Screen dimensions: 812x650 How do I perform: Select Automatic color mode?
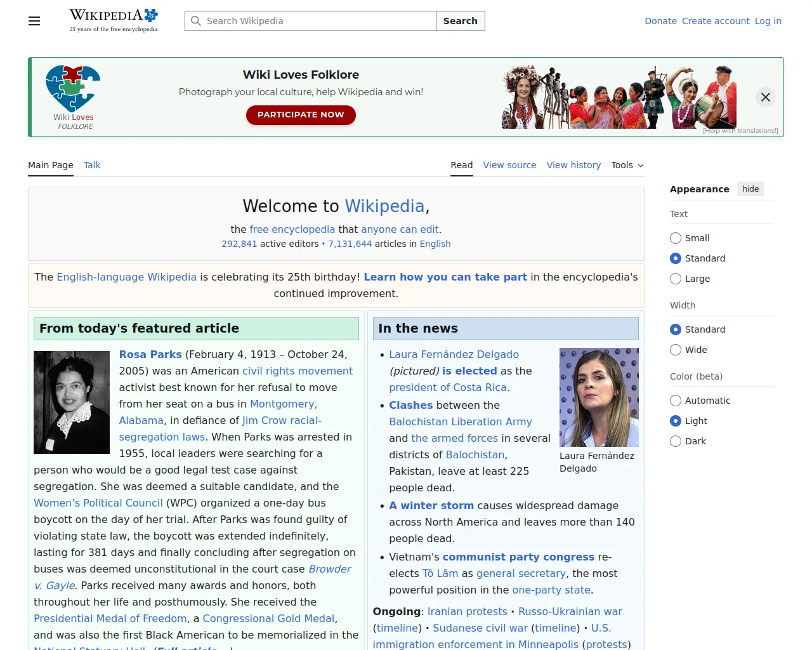(x=676, y=401)
